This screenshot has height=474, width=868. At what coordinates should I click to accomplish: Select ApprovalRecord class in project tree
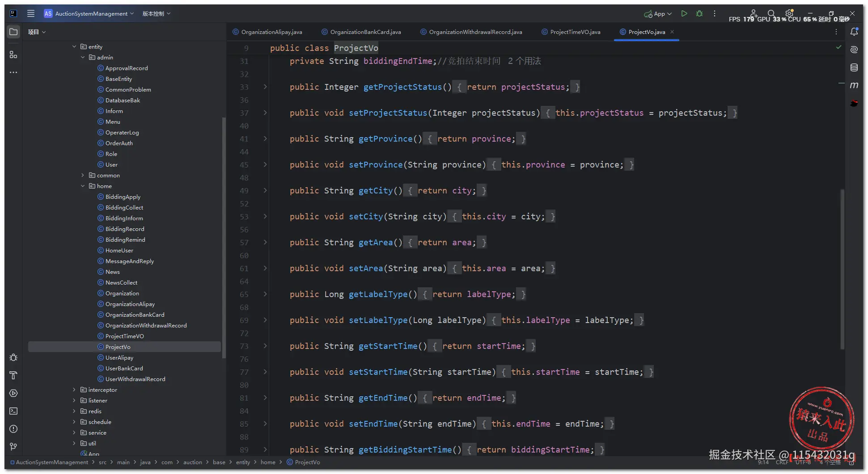pos(127,68)
